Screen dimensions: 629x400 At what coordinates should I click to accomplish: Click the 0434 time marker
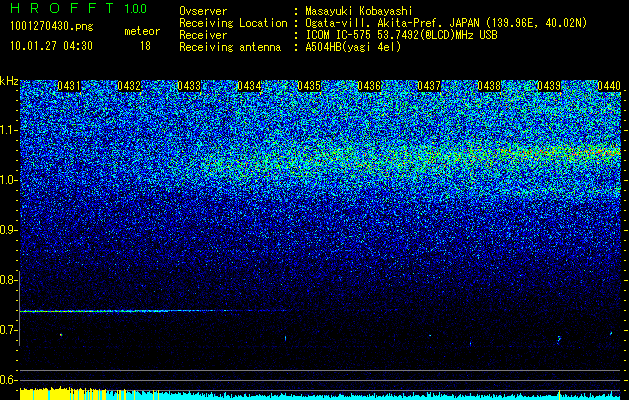click(249, 86)
